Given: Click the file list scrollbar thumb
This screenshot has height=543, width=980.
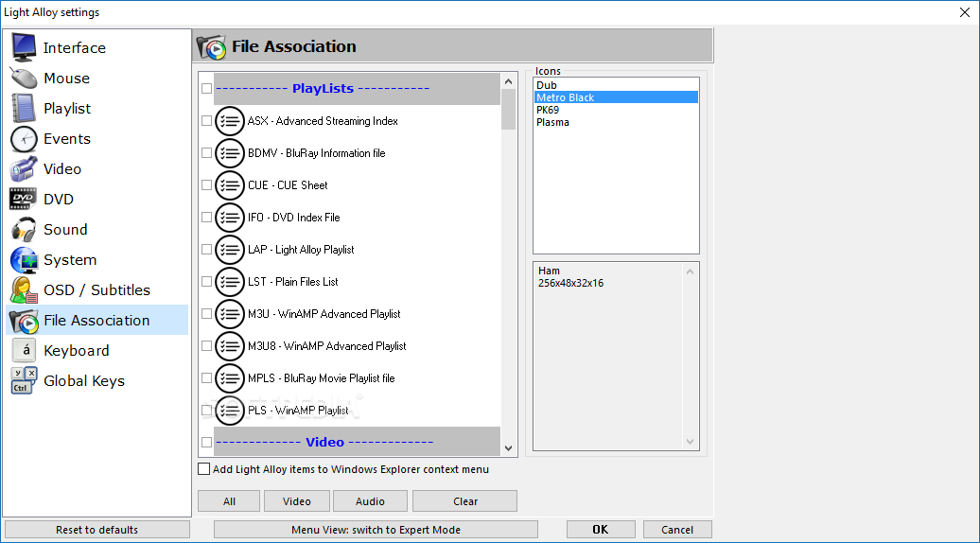Looking at the screenshot, I should (x=508, y=110).
